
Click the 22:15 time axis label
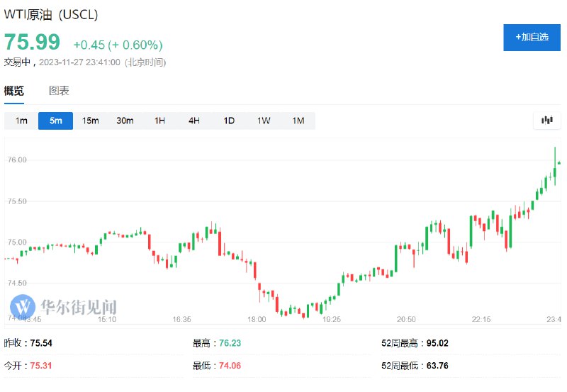(481, 319)
